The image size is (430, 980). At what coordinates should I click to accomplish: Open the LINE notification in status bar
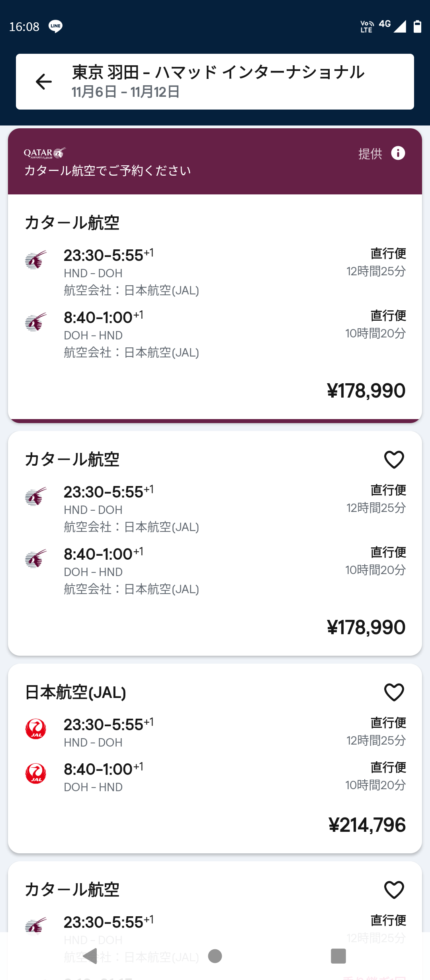(55, 26)
